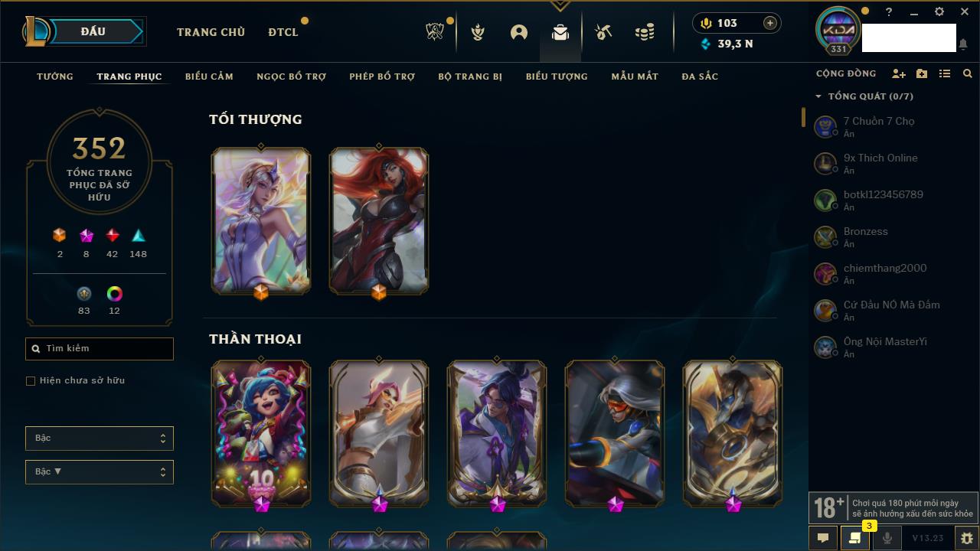Open the Store coins icon

pos(645,32)
